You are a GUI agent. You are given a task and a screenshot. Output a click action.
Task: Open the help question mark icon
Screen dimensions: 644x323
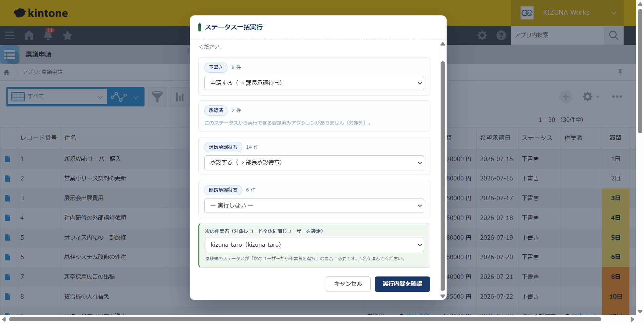coord(501,35)
